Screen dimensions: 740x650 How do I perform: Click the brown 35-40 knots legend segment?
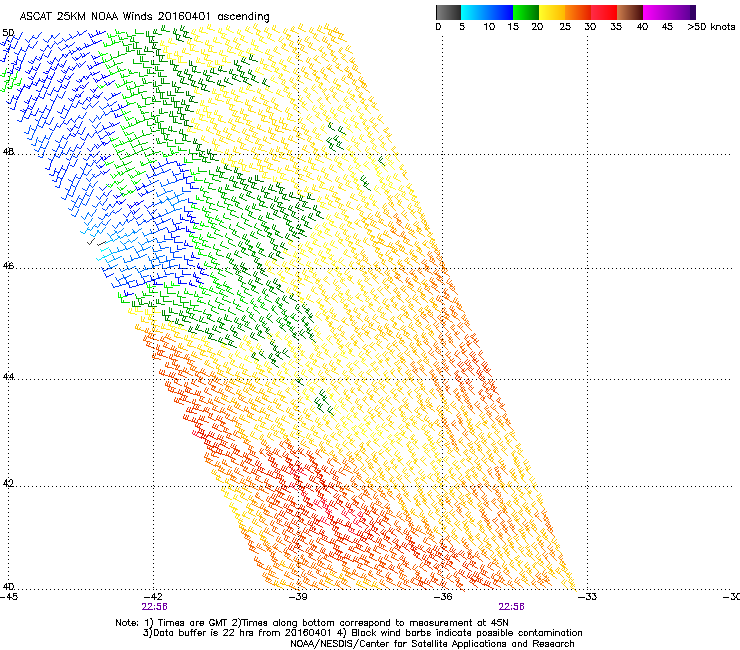(x=630, y=12)
